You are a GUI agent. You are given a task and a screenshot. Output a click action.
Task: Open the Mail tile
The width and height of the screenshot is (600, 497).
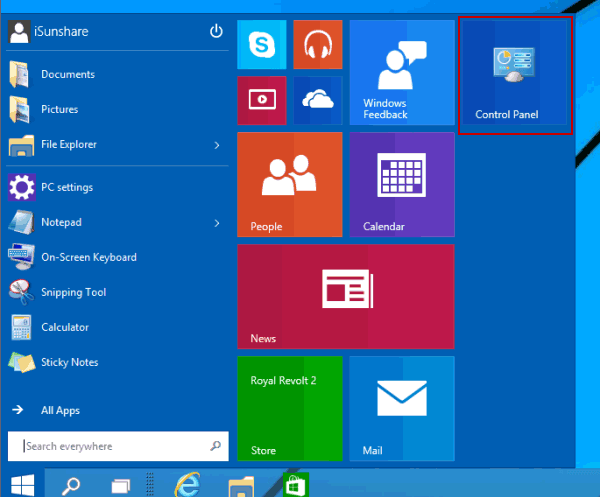pyautogui.click(x=402, y=408)
